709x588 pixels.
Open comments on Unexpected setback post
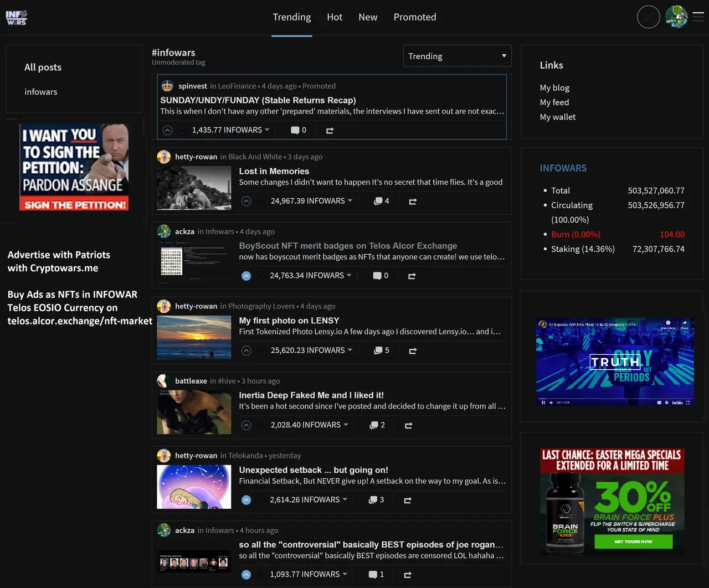[x=376, y=500]
